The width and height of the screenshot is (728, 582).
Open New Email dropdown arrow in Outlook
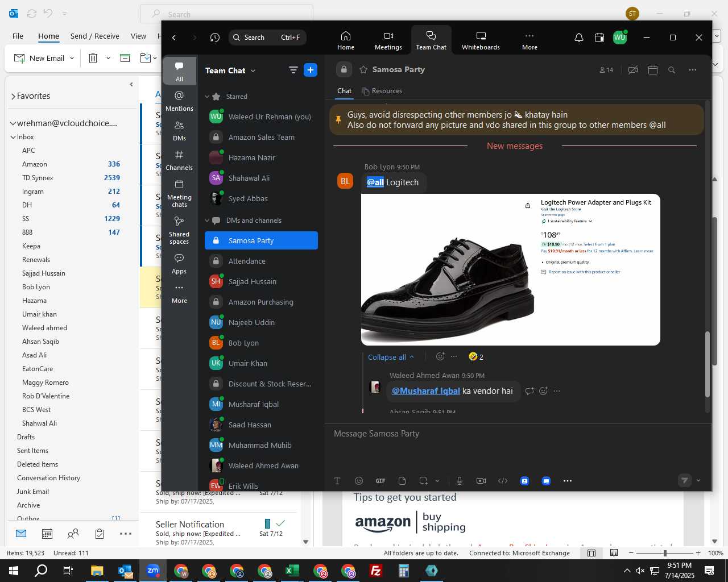72,58
